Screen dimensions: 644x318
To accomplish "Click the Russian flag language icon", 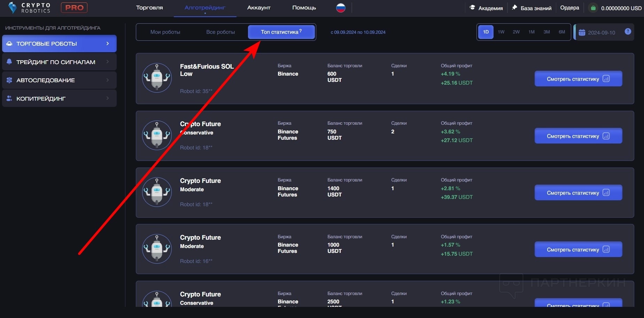I will 341,8.
